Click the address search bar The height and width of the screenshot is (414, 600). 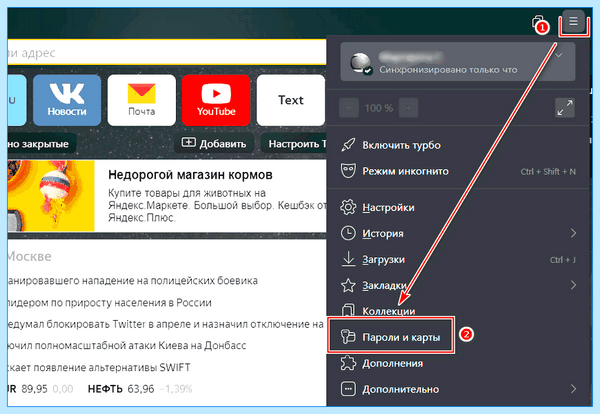coord(167,52)
